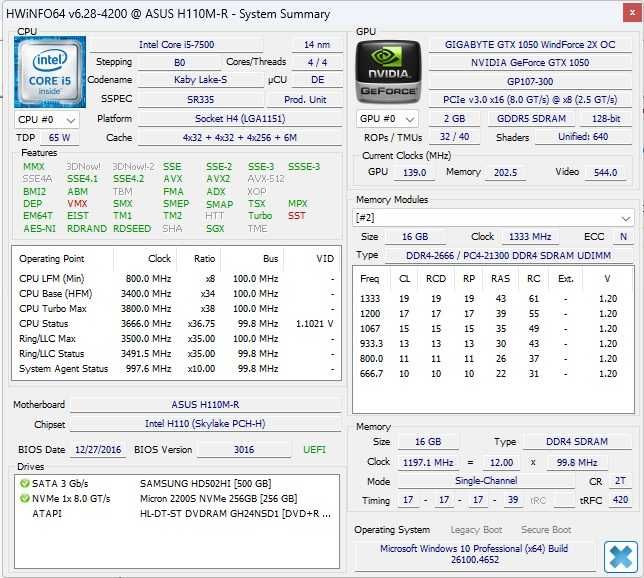This screenshot has height=578, width=644.
Task: Click the Intel H110 (Skylake PCH-H) chipset field
Action: 205,424
